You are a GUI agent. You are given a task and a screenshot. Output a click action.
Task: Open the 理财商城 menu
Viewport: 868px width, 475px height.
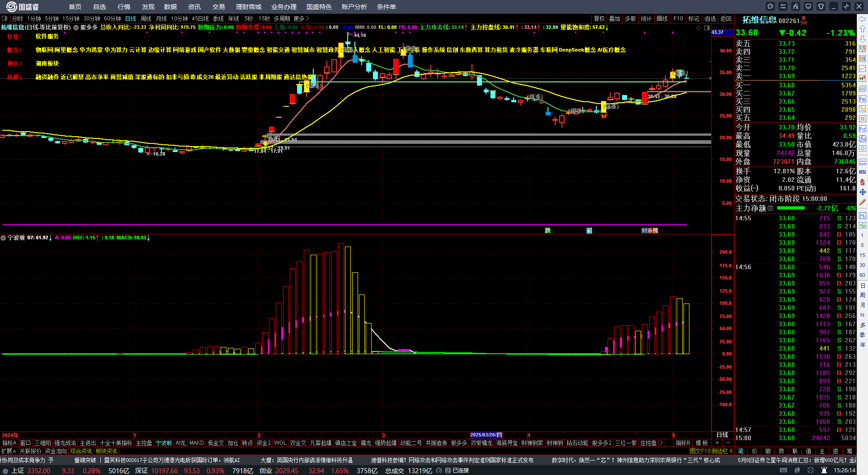coord(248,7)
